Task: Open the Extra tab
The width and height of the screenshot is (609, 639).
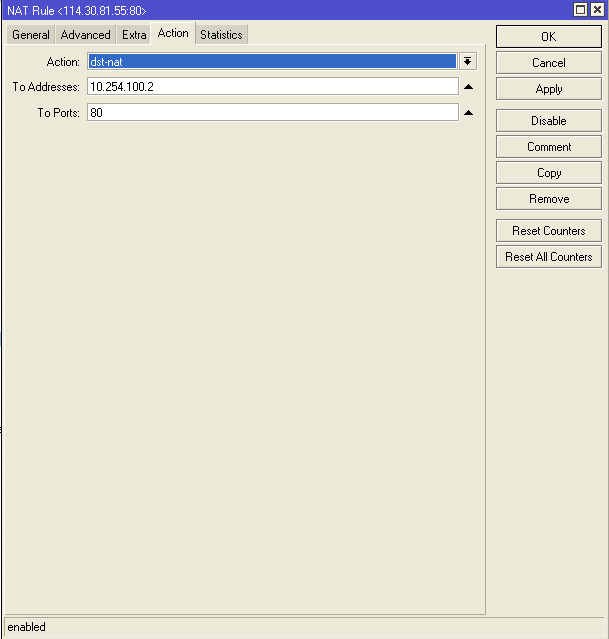Action: point(134,35)
